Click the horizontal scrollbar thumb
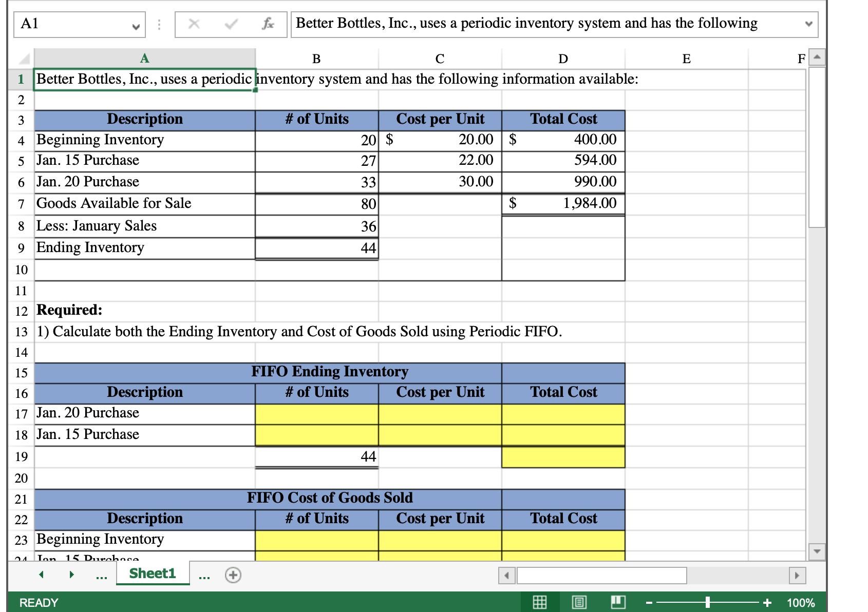The image size is (868, 612). pos(601,576)
